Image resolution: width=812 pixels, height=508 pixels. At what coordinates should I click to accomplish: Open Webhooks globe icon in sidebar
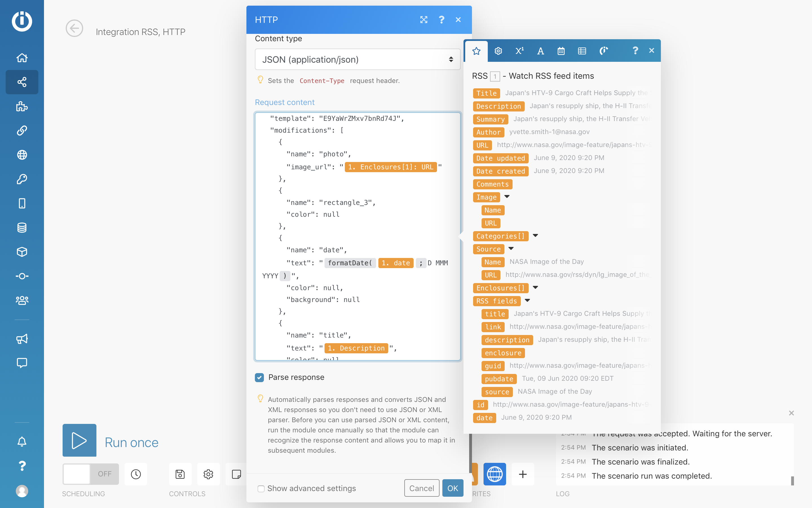[22, 155]
